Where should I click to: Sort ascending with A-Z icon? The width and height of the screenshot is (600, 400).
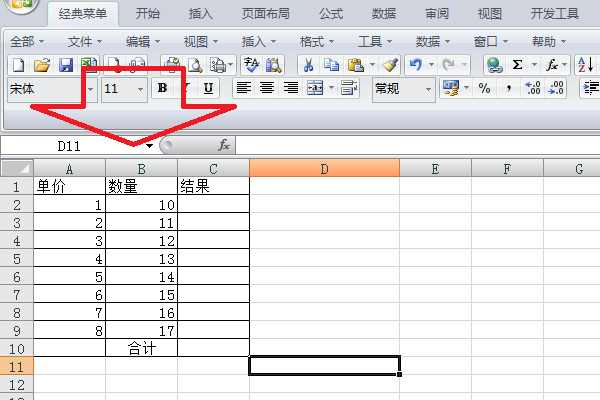[585, 65]
